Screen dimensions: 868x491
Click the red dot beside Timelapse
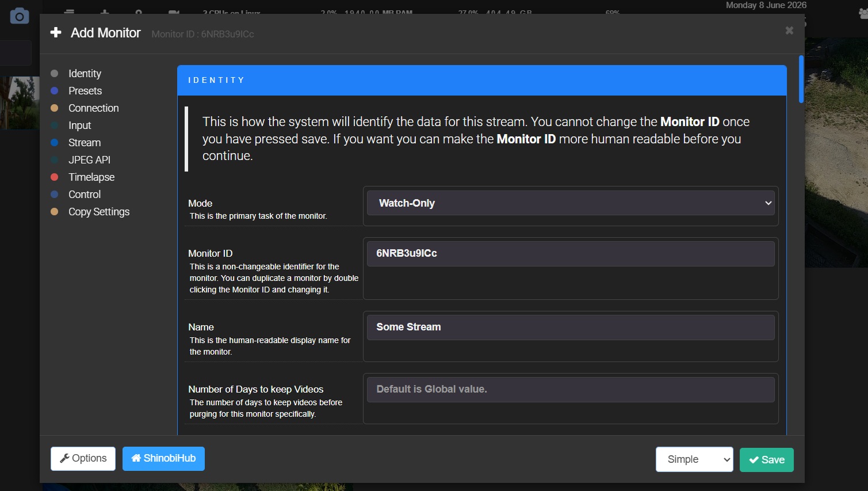click(55, 177)
